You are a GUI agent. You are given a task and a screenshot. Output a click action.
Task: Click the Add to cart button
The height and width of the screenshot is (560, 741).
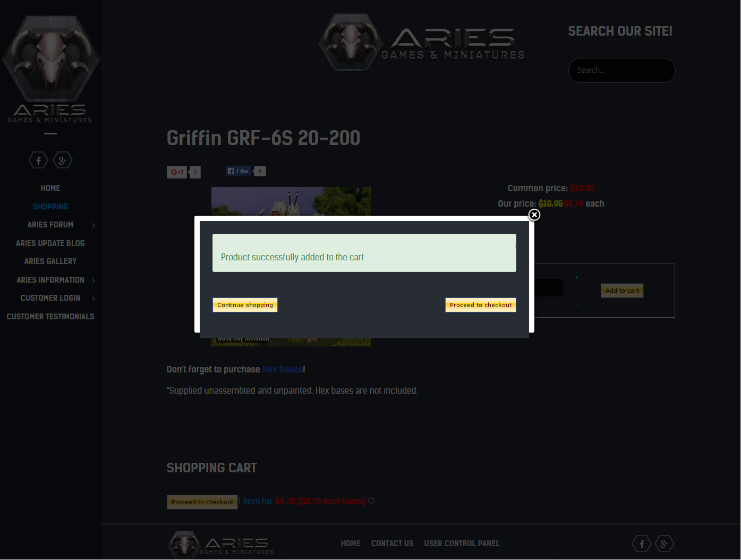(x=622, y=291)
